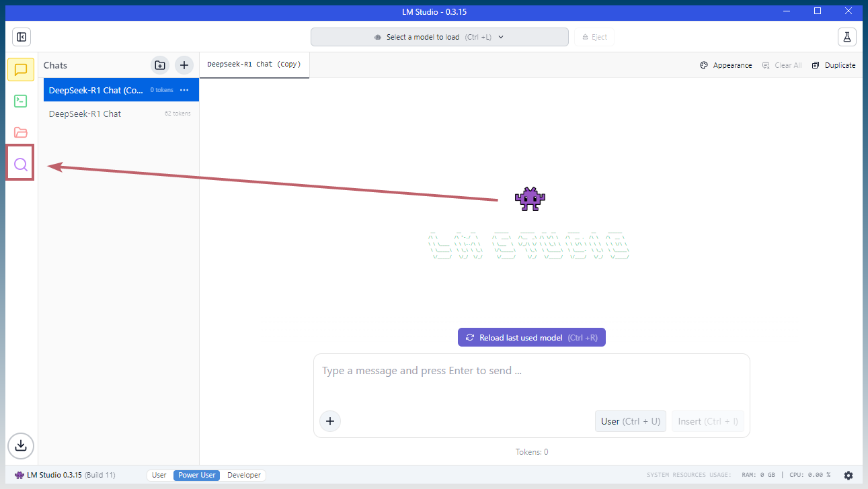Open the Discover magnifier icon in sidebar

(21, 164)
